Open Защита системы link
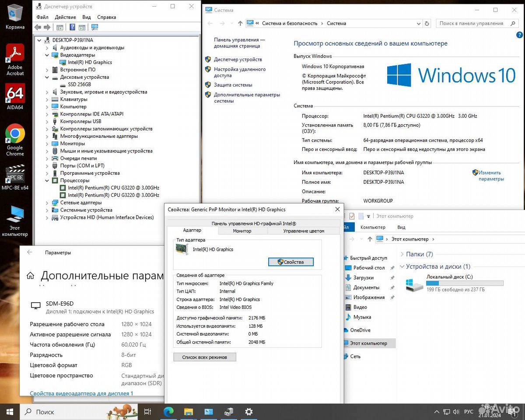 pyautogui.click(x=233, y=85)
